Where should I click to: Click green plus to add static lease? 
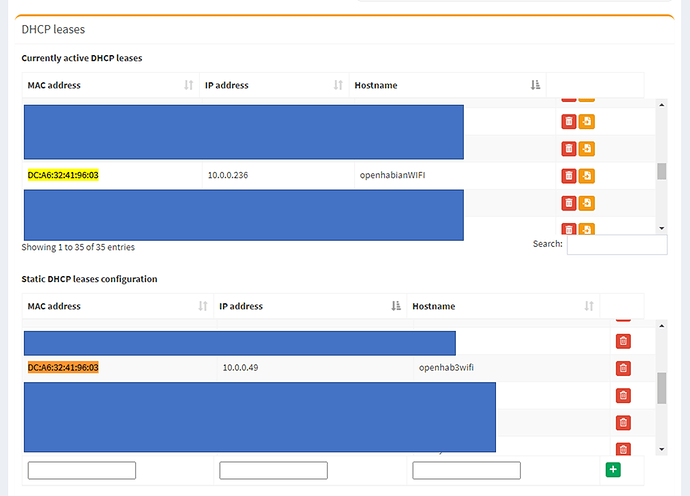[612, 469]
